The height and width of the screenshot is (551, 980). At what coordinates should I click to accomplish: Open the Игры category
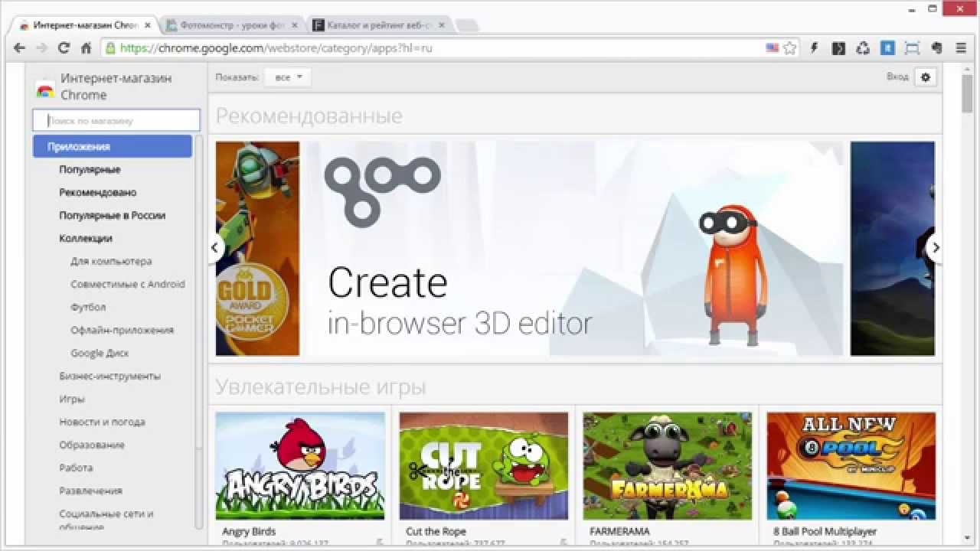72,399
